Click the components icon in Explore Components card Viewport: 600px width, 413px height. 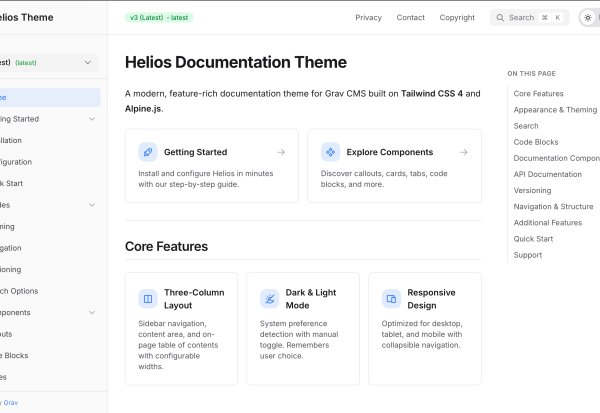(x=331, y=152)
